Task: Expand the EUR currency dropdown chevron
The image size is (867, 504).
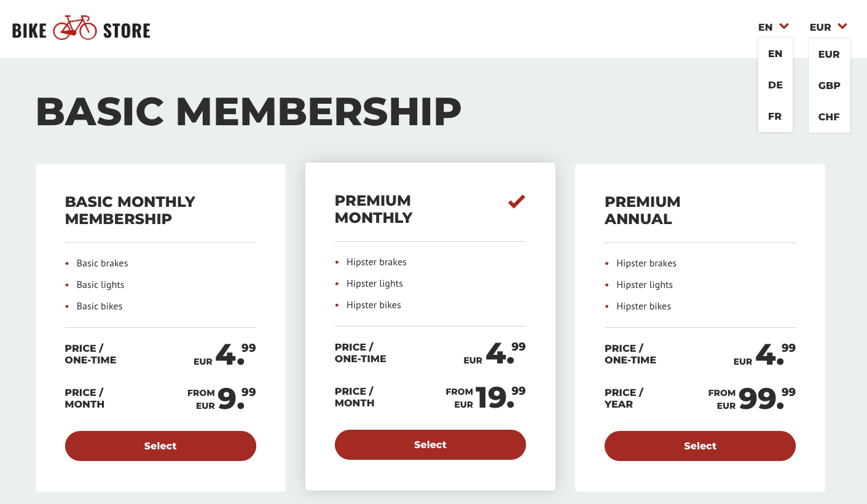Action: pos(842,26)
